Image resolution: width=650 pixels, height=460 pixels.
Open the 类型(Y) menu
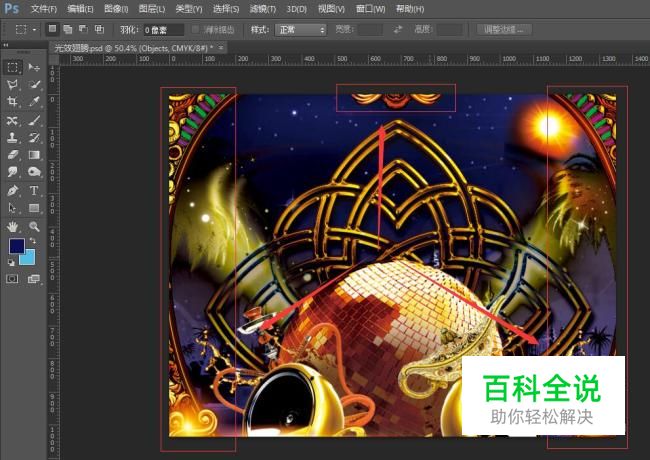tap(189, 9)
